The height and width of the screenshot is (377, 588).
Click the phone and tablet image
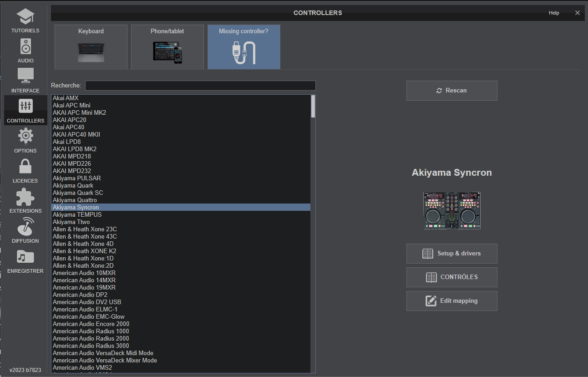pyautogui.click(x=167, y=52)
